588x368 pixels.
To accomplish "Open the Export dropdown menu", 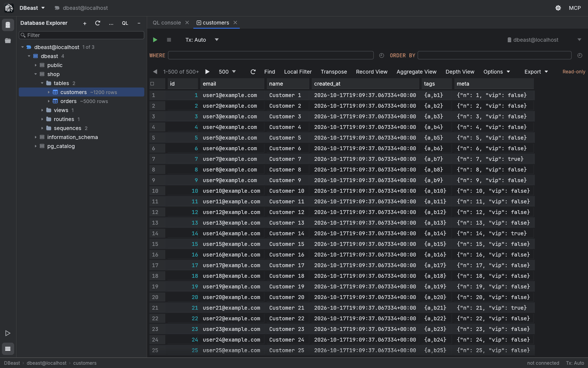I will point(536,72).
